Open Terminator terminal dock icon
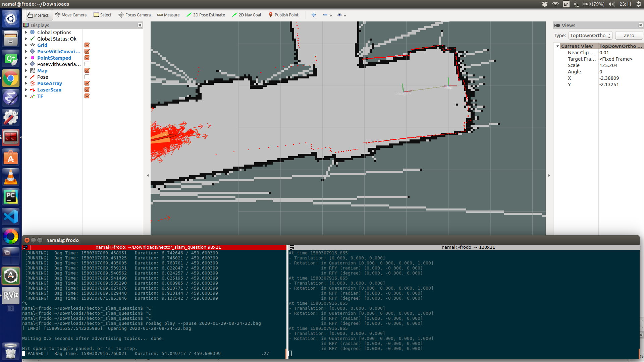The width and height of the screenshot is (644, 362). click(x=11, y=137)
